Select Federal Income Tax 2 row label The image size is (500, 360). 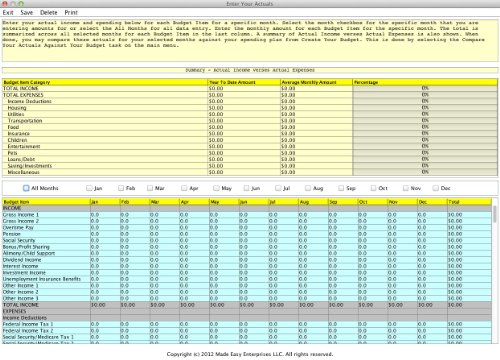(x=28, y=331)
